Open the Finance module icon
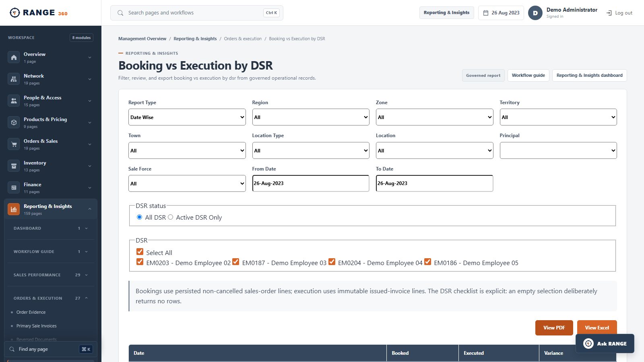Screen dimensions: 644x362 click(14, 187)
